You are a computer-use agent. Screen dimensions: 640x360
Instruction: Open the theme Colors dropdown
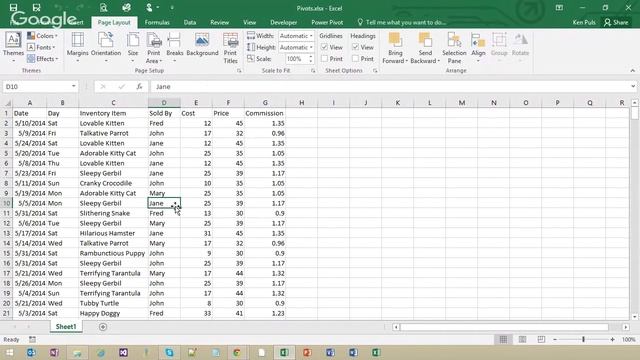click(x=42, y=36)
